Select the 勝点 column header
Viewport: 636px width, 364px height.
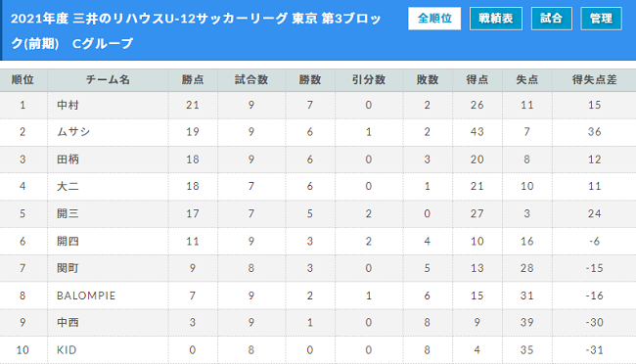click(193, 80)
